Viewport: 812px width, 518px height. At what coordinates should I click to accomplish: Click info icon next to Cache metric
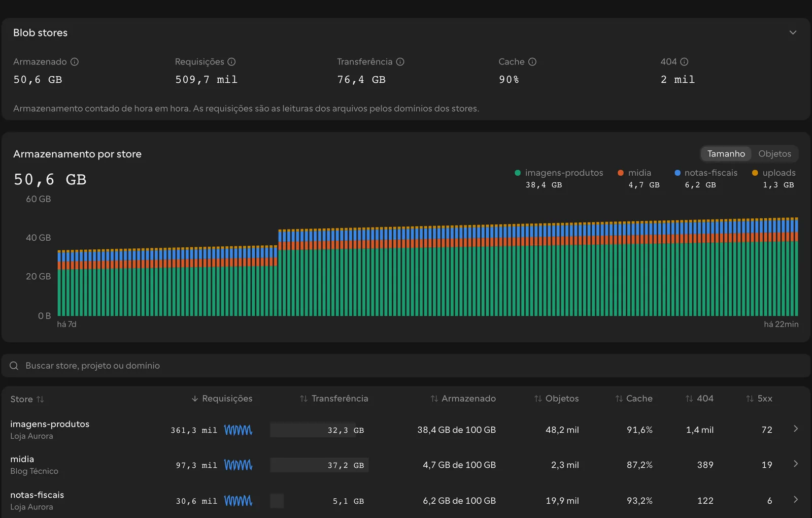(532, 62)
